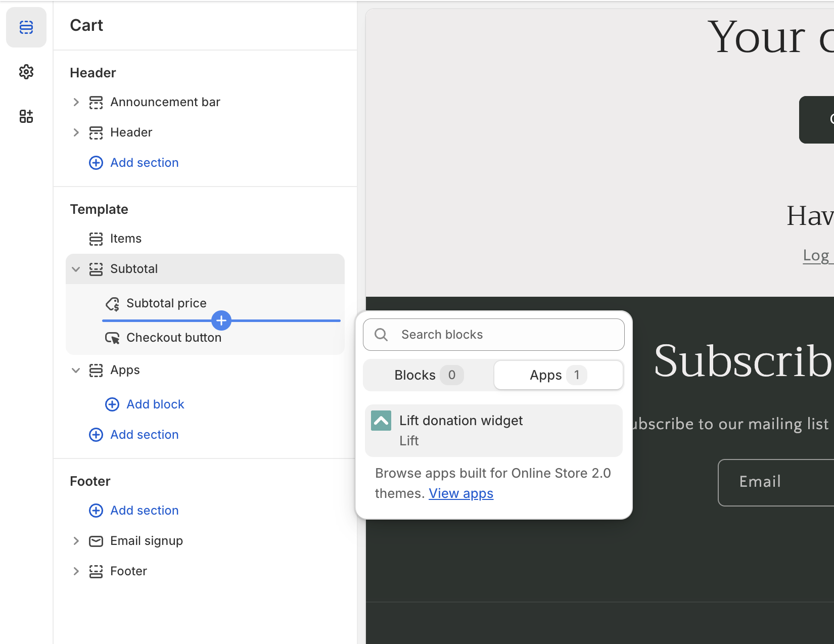Click the Email signup envelope icon
This screenshot has width=834, height=644.
pos(96,541)
